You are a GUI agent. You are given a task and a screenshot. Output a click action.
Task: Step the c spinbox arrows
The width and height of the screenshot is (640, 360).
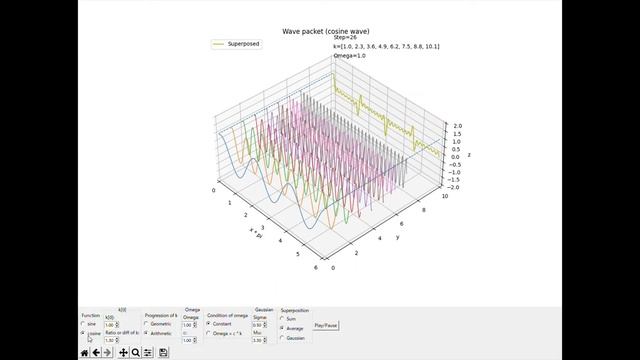(195, 340)
